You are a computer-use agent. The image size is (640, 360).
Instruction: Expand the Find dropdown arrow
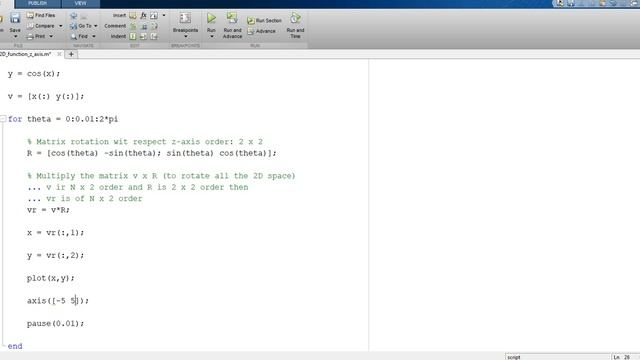pyautogui.click(x=93, y=36)
